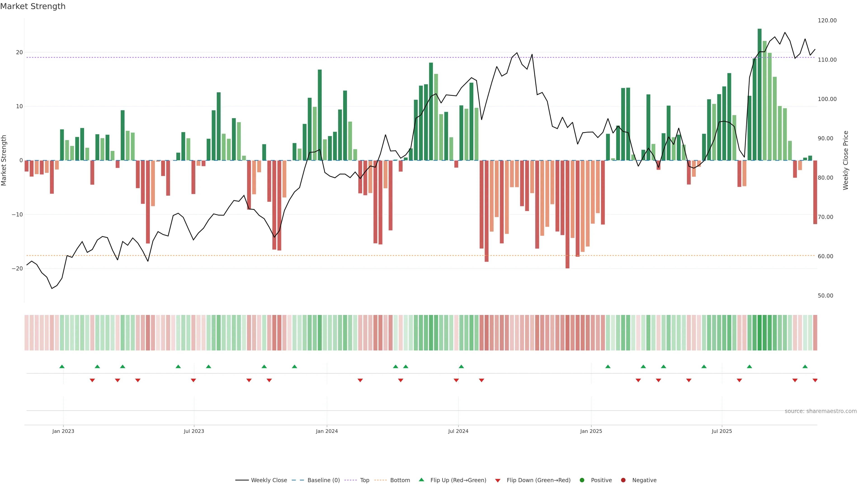Image resolution: width=868 pixels, height=488 pixels.
Task: Click the dark red Negative legend dot
Action: click(x=623, y=480)
